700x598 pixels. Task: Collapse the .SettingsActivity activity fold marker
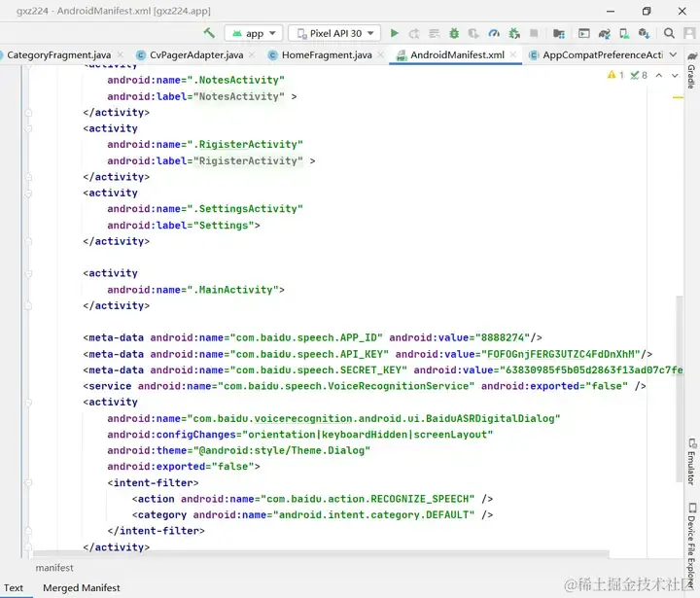(x=28, y=193)
